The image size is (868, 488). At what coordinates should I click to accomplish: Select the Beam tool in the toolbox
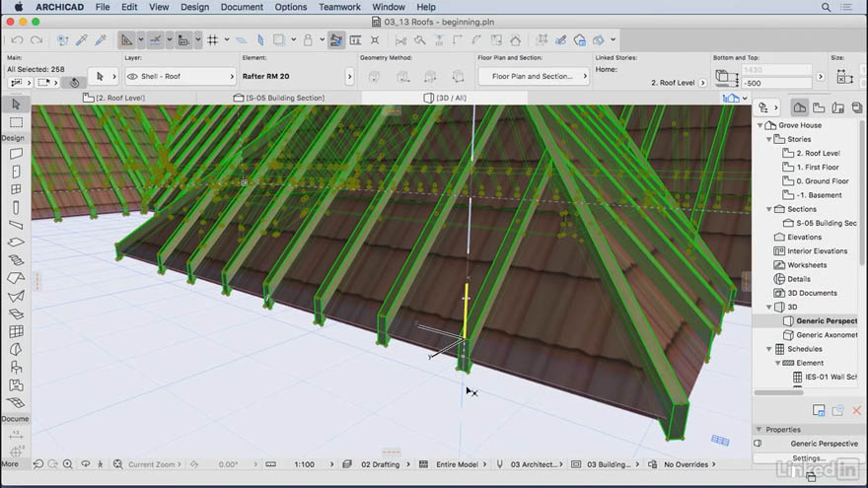pyautogui.click(x=16, y=225)
